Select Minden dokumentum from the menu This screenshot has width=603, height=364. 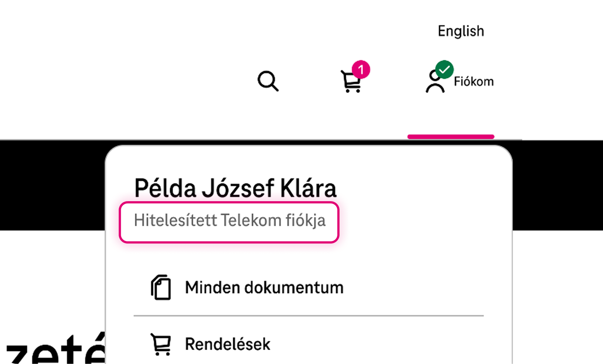tap(264, 288)
